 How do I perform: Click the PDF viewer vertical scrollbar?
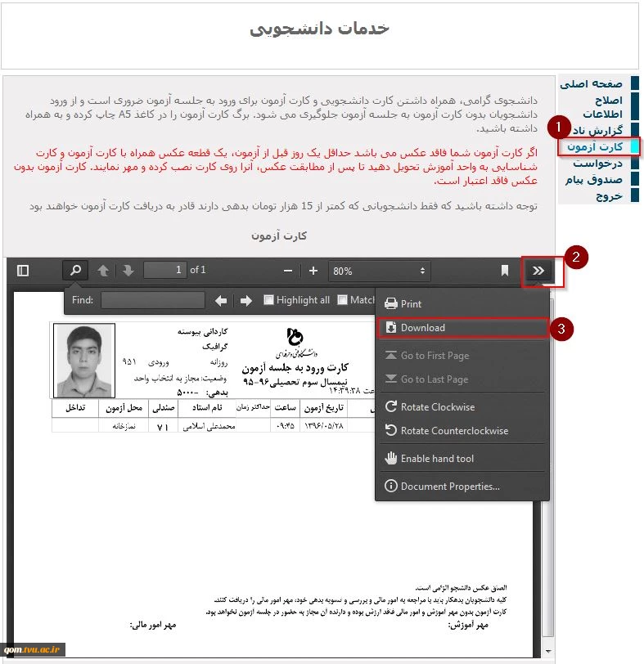point(549,466)
